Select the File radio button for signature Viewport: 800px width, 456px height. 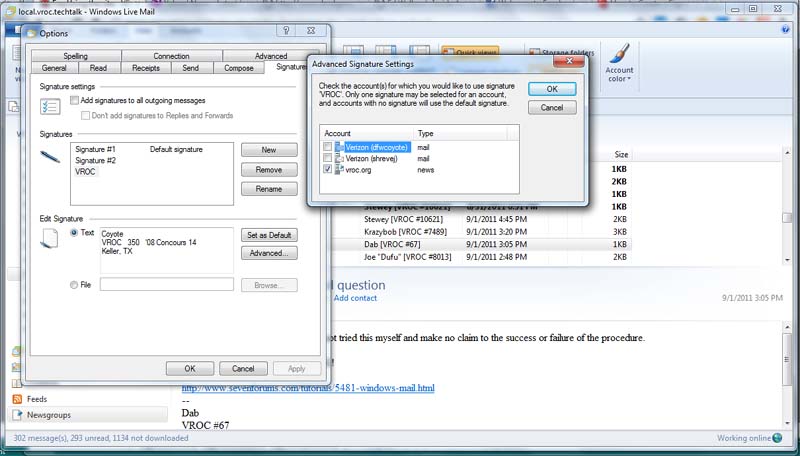tap(74, 285)
